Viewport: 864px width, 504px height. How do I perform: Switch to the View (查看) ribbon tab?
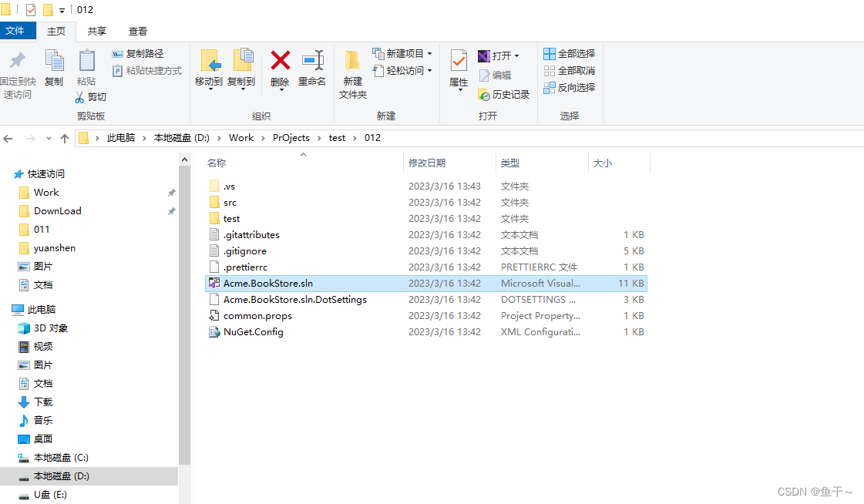pyautogui.click(x=138, y=32)
